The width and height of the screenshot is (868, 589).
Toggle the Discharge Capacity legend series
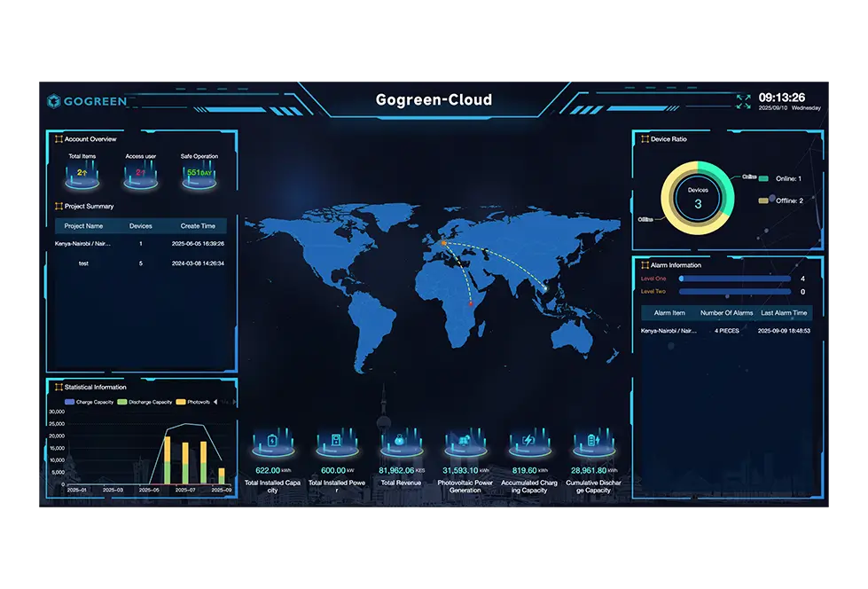[x=145, y=402]
